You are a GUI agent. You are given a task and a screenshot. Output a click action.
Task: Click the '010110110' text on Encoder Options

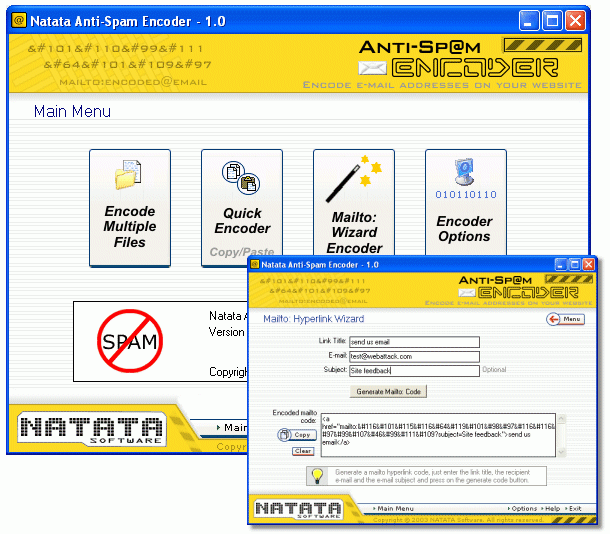click(466, 194)
